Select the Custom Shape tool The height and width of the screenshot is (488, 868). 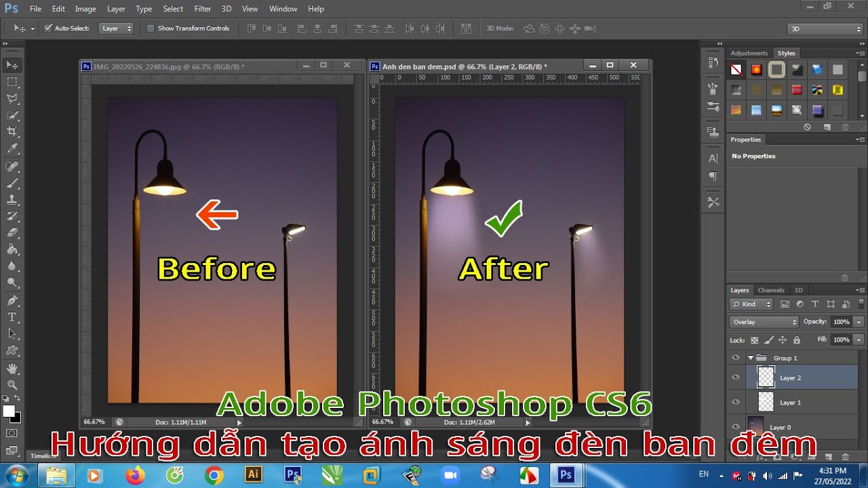coord(12,351)
